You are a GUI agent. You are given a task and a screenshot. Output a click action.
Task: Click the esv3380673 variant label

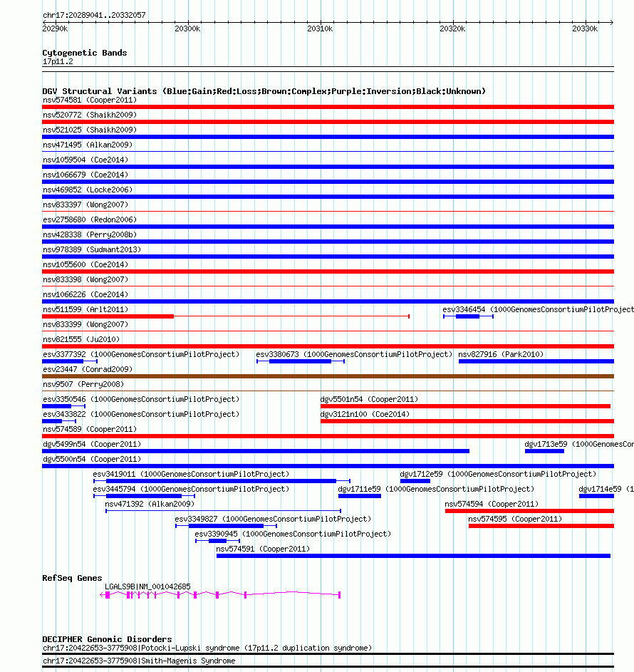pyautogui.click(x=354, y=354)
